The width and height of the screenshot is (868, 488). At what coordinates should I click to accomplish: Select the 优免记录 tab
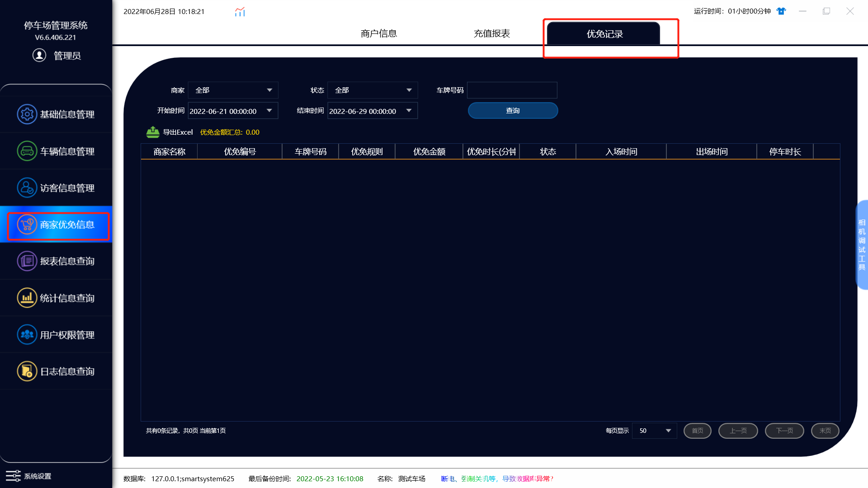pos(604,33)
